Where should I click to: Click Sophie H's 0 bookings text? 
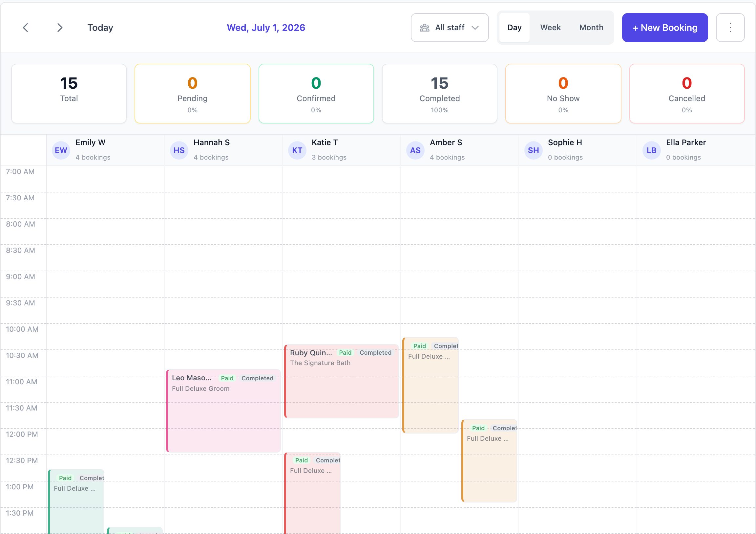[x=565, y=157]
